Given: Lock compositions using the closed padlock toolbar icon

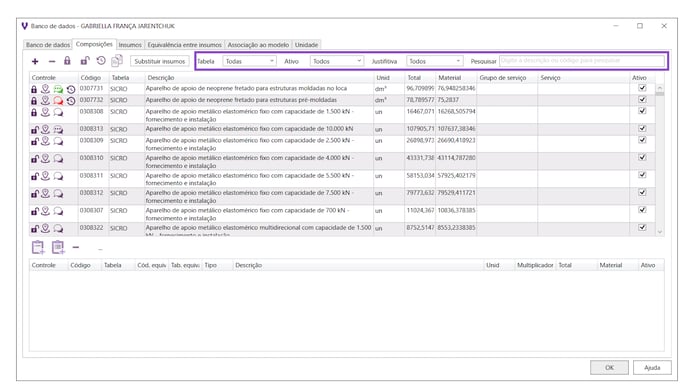Looking at the screenshot, I should (67, 61).
